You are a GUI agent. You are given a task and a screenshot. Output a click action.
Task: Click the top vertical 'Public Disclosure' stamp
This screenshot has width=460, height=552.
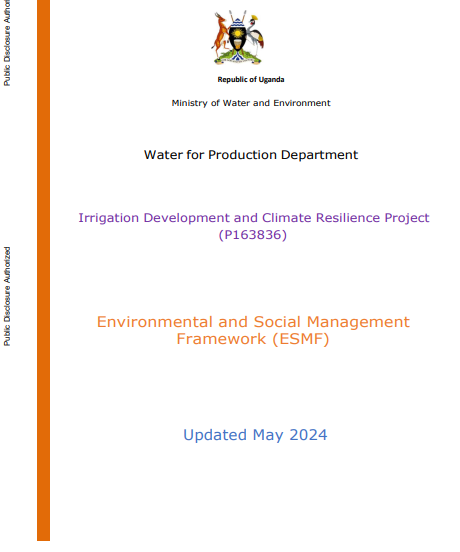pyautogui.click(x=7, y=43)
